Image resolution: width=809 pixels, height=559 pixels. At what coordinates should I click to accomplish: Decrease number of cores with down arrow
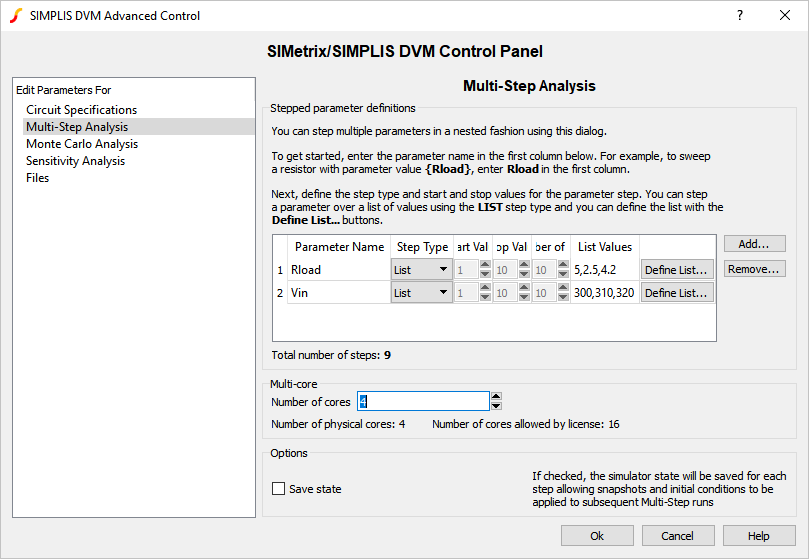496,406
